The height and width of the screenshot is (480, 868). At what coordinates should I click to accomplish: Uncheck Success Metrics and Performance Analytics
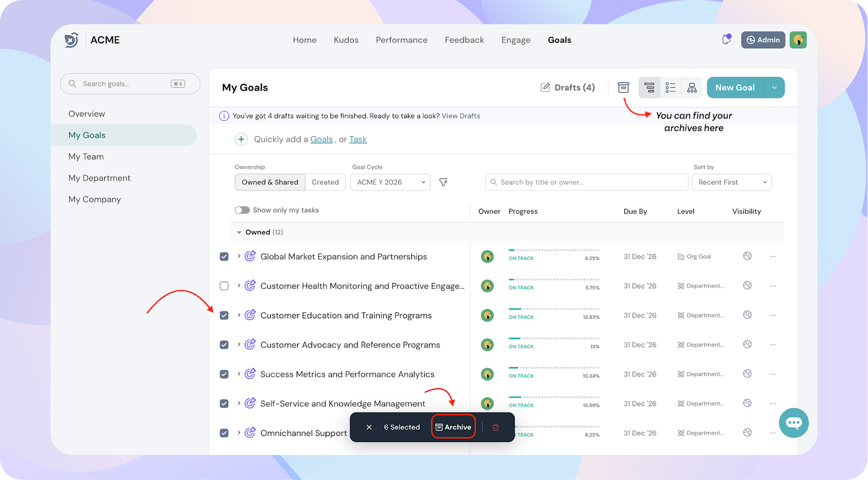tap(224, 374)
